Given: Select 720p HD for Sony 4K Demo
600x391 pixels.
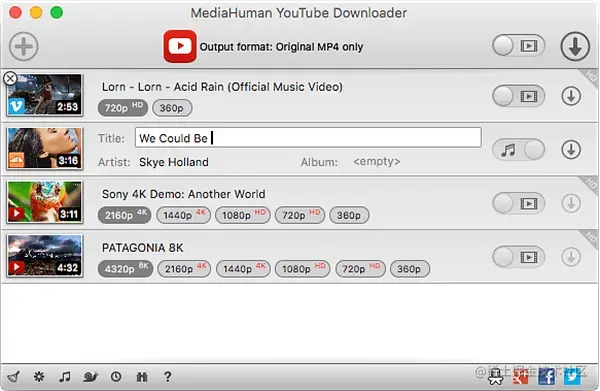Looking at the screenshot, I should pos(300,215).
